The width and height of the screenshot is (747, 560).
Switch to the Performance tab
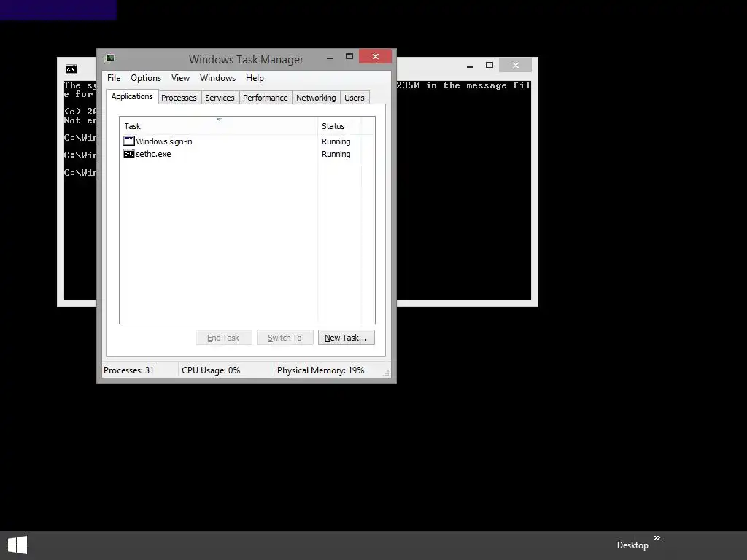[x=265, y=98]
